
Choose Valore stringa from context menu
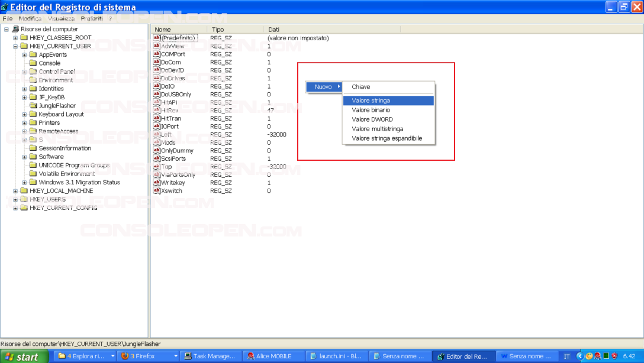371,101
